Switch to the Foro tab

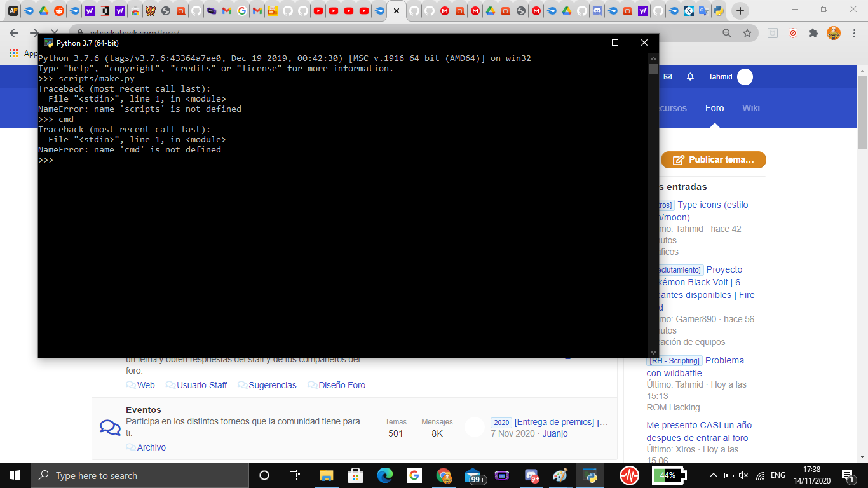point(714,108)
